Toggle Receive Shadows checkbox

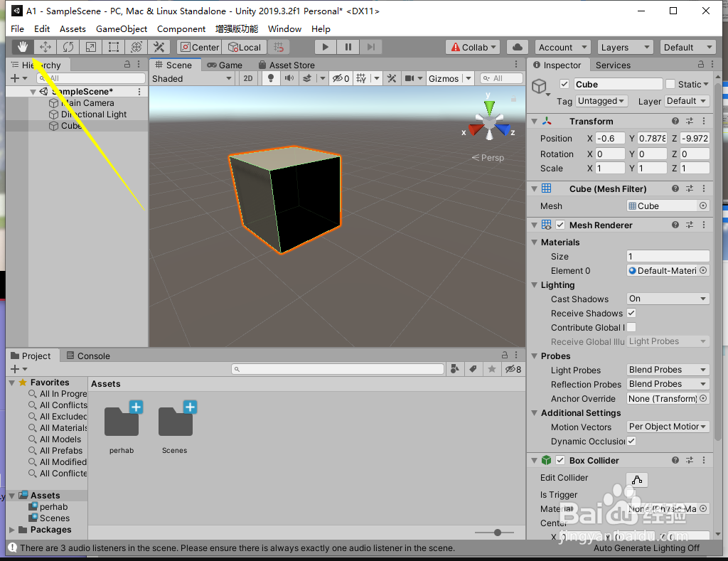(x=631, y=313)
